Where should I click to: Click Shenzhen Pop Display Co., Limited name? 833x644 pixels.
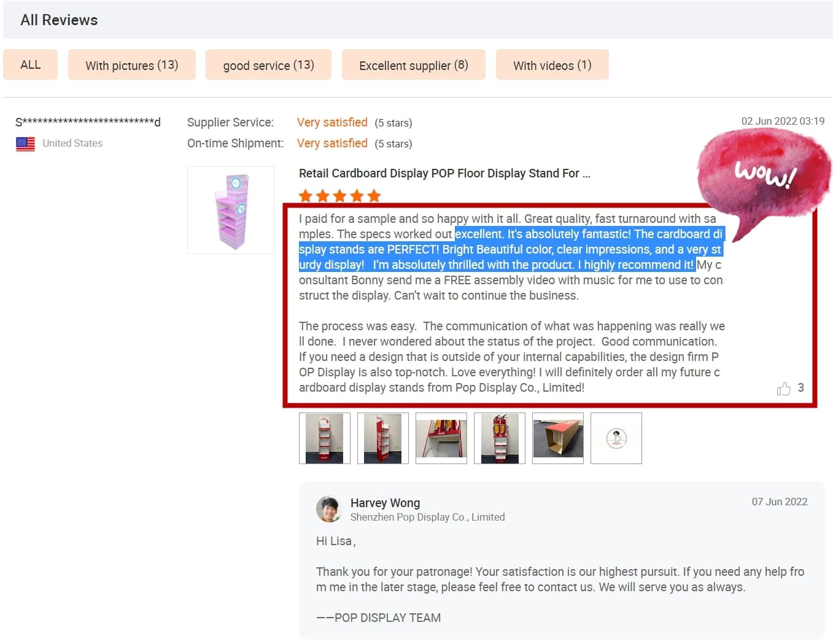coord(428,517)
